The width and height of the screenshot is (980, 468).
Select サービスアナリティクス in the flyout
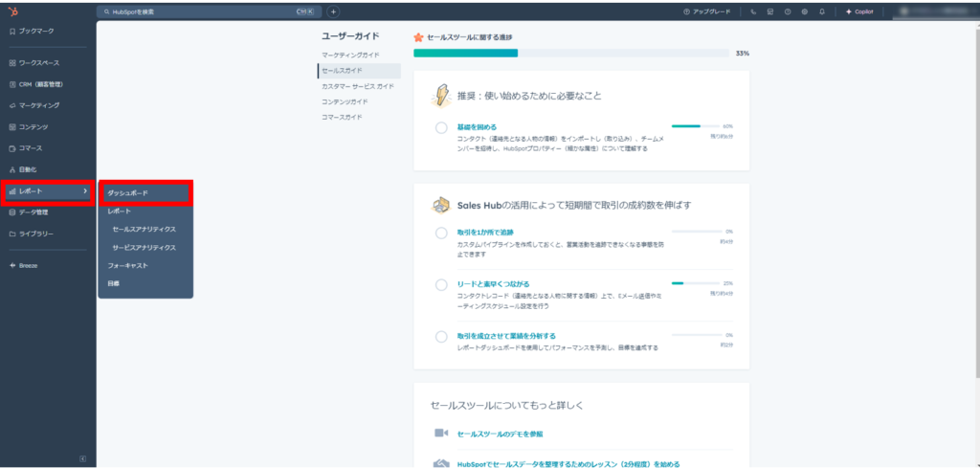click(145, 248)
